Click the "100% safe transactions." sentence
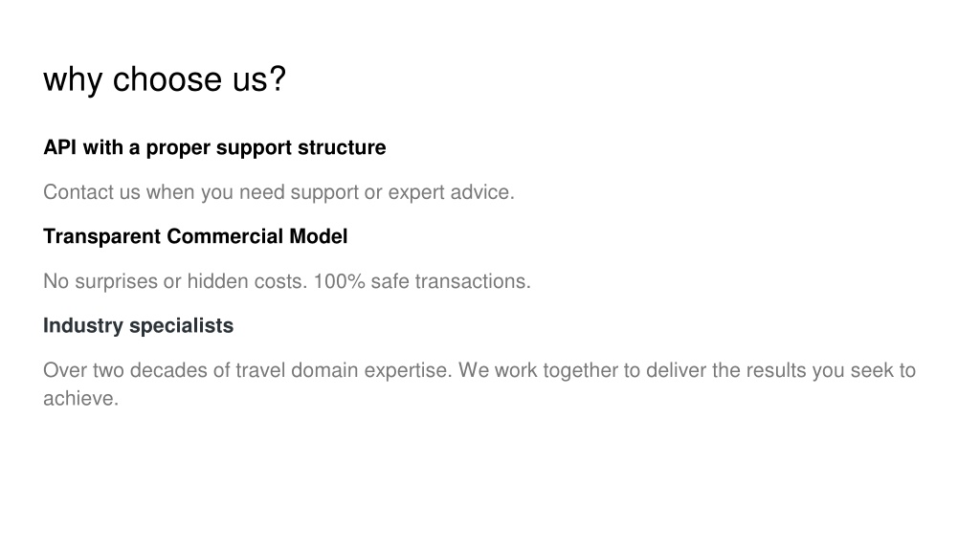Viewport: 980px width, 551px height. click(x=422, y=282)
